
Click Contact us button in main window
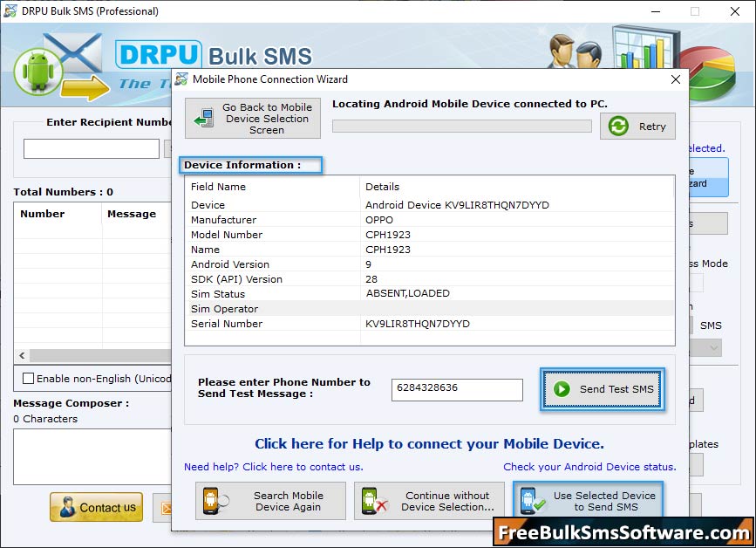97,507
